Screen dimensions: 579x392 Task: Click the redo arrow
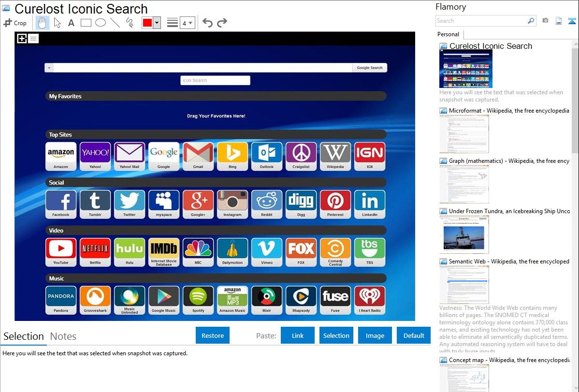click(x=222, y=23)
